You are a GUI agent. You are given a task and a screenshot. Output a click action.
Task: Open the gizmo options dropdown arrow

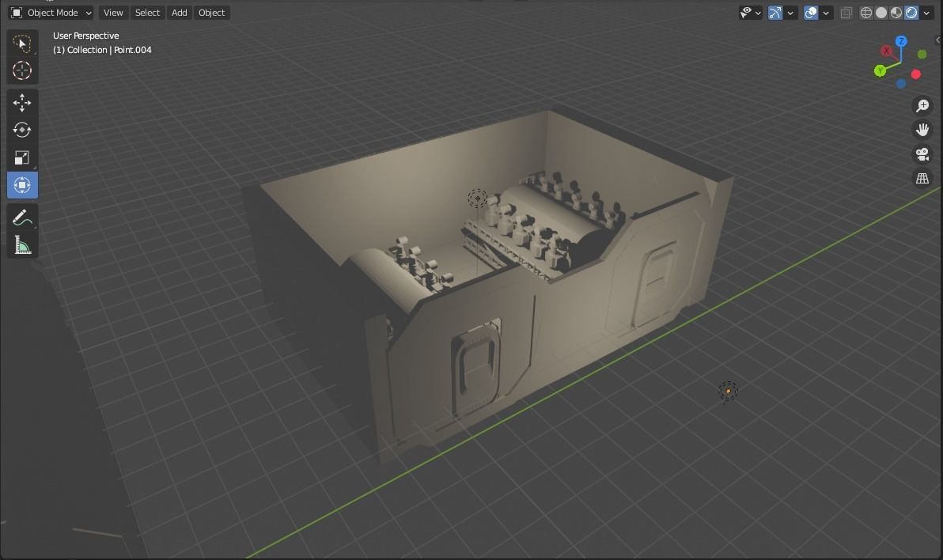click(790, 13)
